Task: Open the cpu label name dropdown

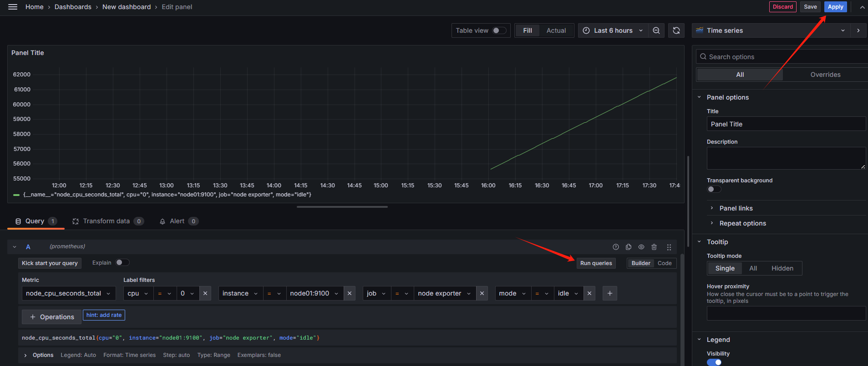Action: pos(138,293)
